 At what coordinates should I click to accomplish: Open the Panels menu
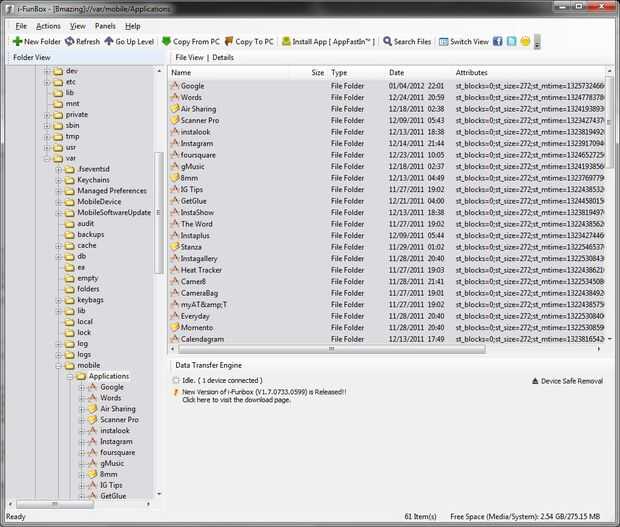pos(105,26)
